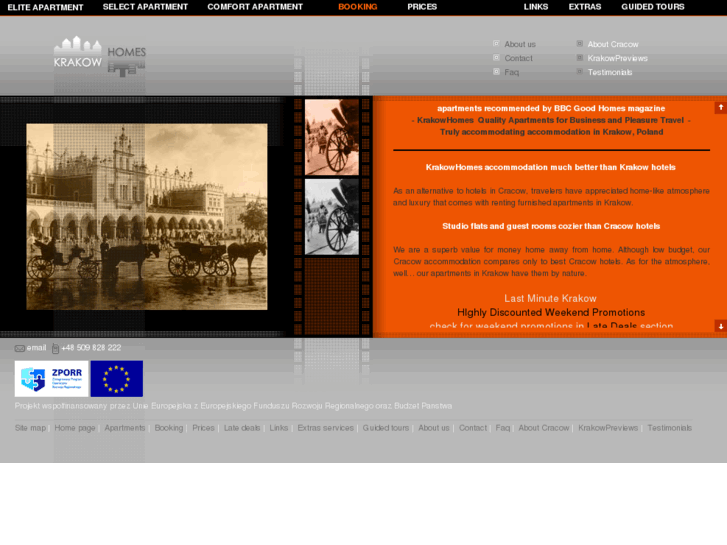
Task: Open the Home page footer link
Action: coord(75,428)
